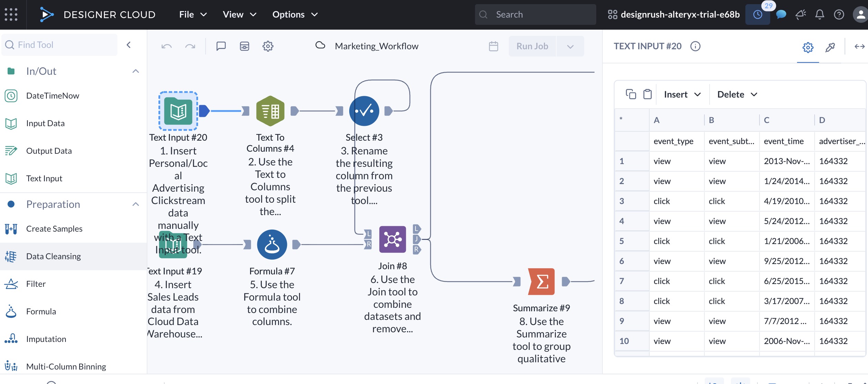This screenshot has height=384, width=868.
Task: Collapse the In/Out category in the tool panel
Action: click(x=136, y=71)
